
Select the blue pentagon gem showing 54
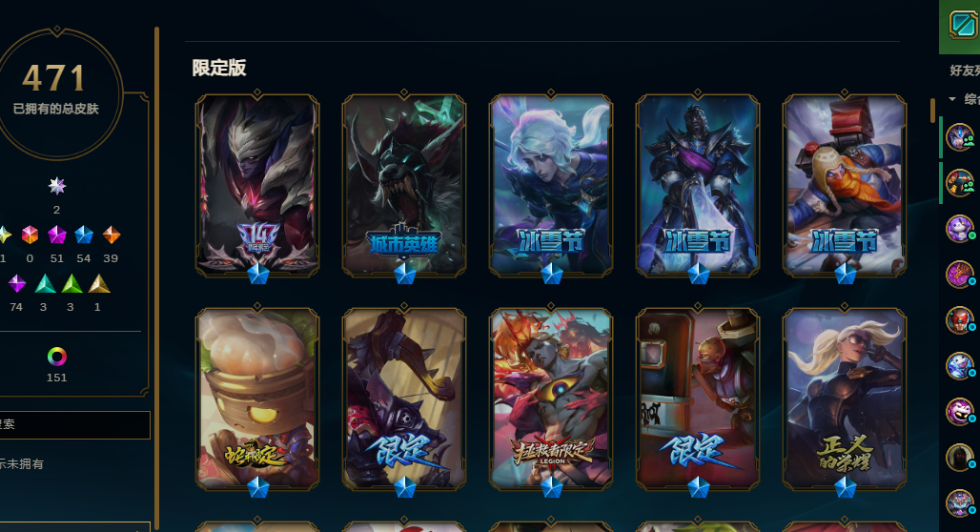(x=84, y=235)
